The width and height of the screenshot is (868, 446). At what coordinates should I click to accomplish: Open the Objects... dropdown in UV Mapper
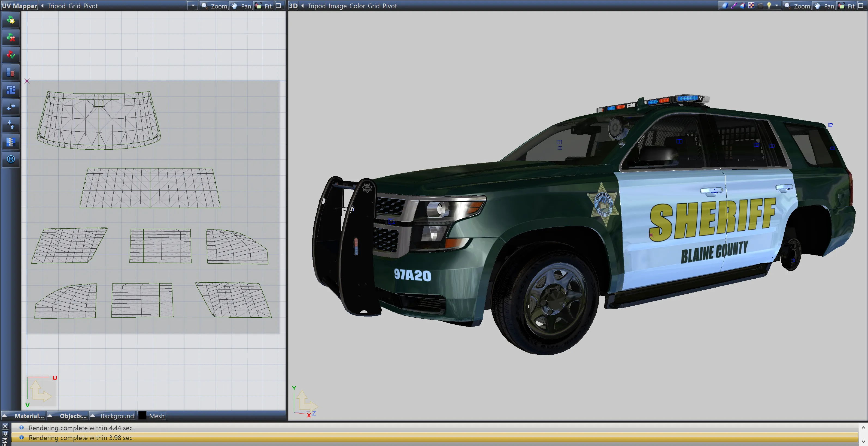[x=73, y=416]
